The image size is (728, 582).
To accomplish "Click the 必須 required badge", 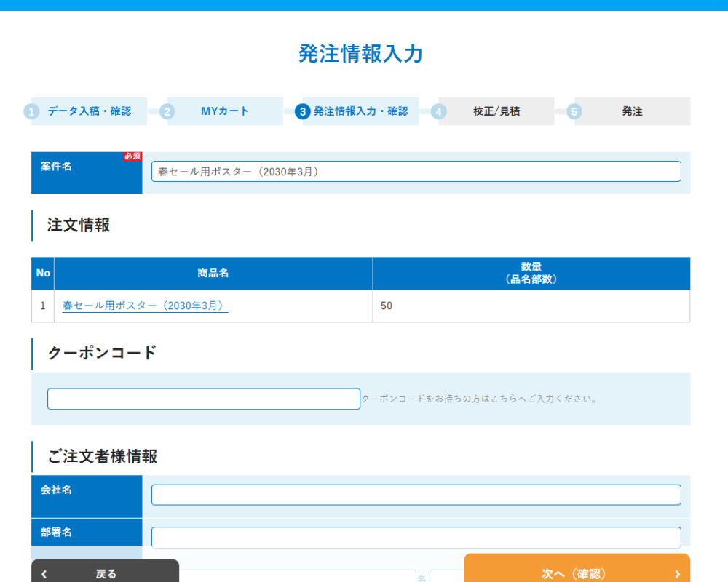I will (132, 156).
